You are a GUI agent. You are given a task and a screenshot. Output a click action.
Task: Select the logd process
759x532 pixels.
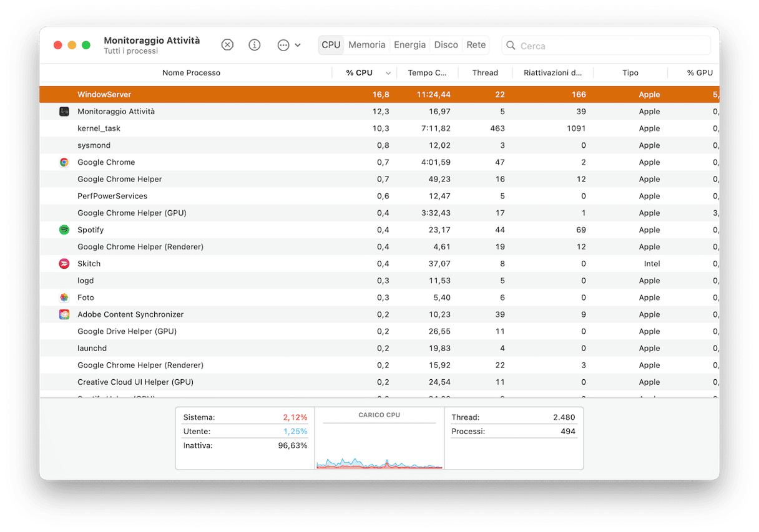pyautogui.click(x=379, y=281)
